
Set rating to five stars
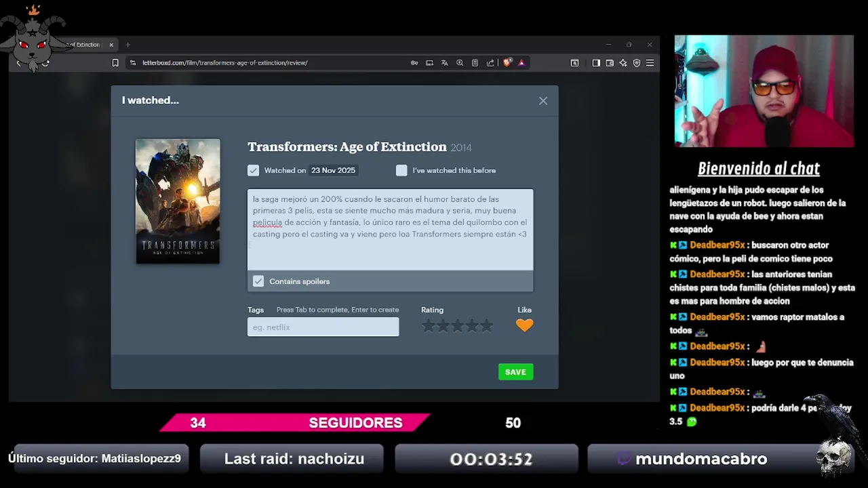pyautogui.click(x=487, y=327)
